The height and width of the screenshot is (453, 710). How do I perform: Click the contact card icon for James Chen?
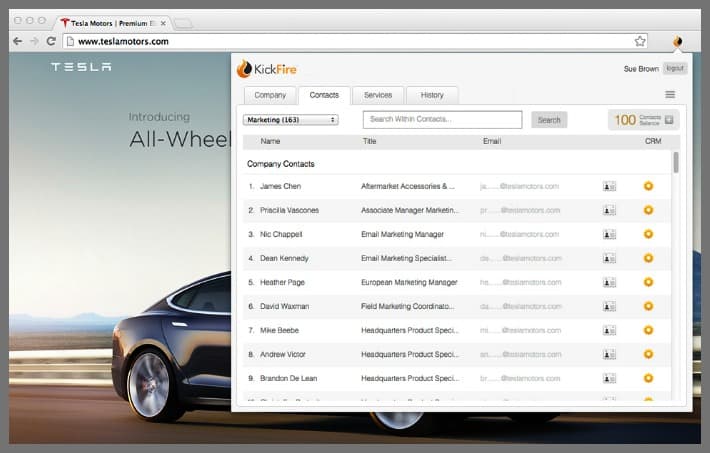[x=609, y=186]
